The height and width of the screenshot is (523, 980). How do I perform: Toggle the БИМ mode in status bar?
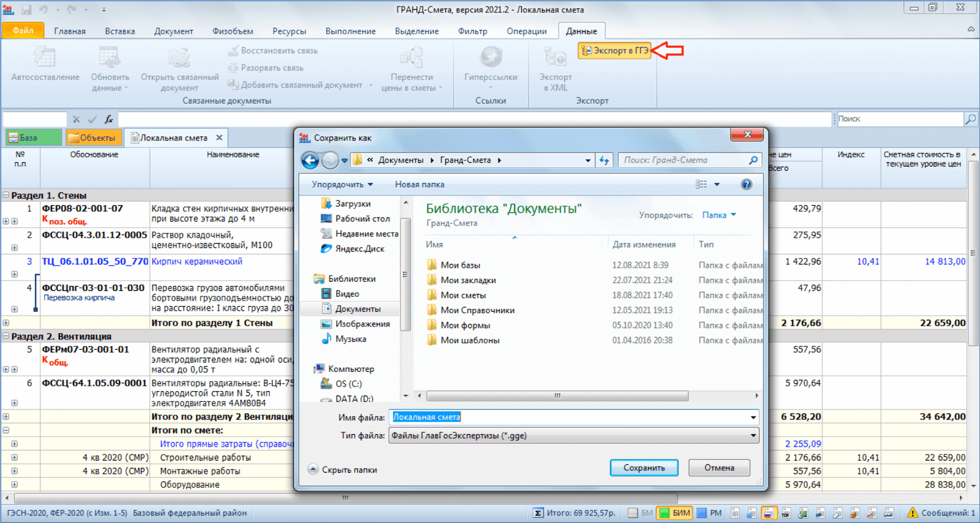(674, 513)
